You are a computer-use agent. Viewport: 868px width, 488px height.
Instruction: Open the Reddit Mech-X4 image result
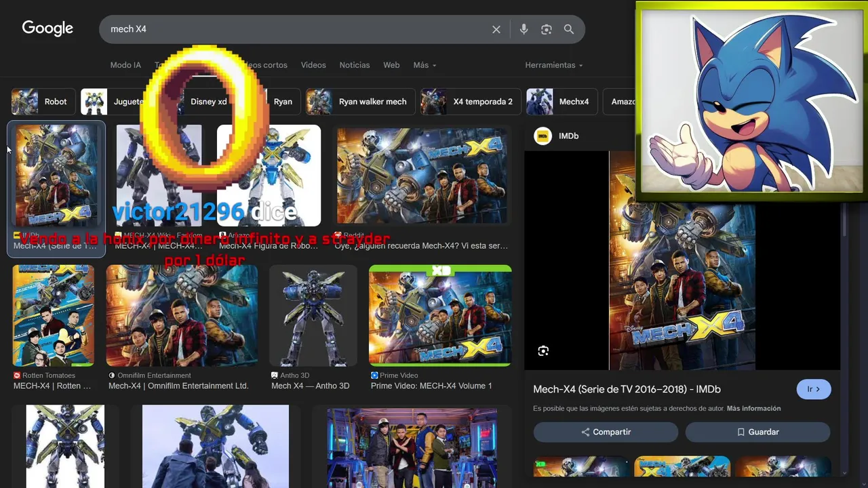[421, 176]
